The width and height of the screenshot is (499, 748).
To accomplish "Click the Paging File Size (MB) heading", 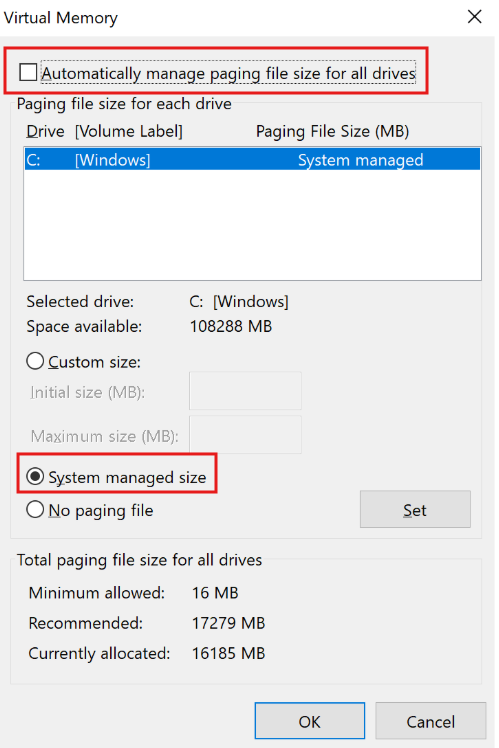I will coord(333,131).
